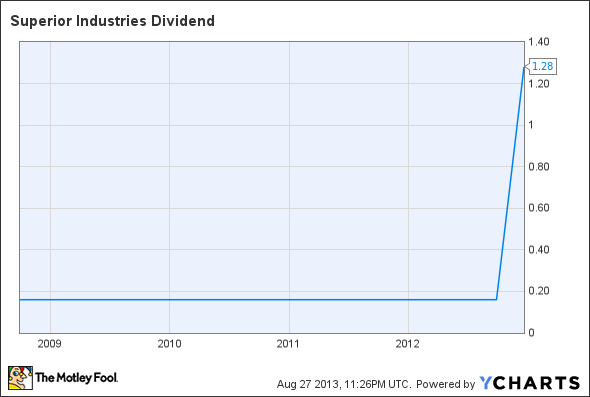Click the 2009 x-axis label
The image size is (590, 397).
click(49, 344)
